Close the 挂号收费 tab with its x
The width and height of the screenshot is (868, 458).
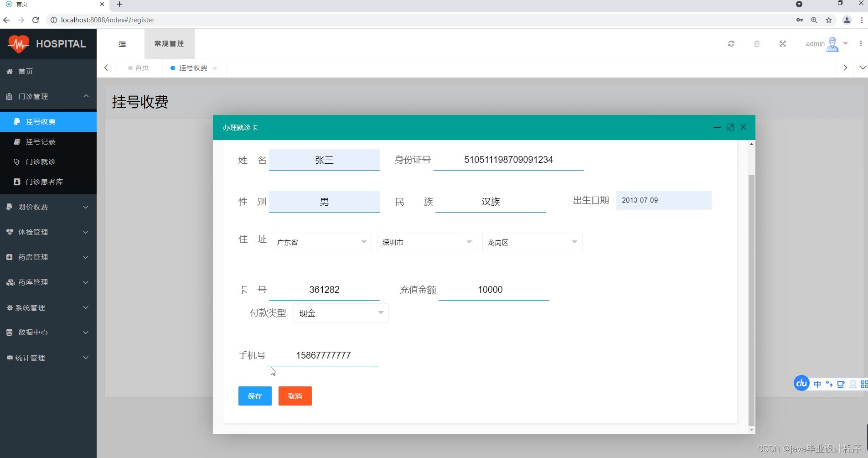(x=215, y=68)
